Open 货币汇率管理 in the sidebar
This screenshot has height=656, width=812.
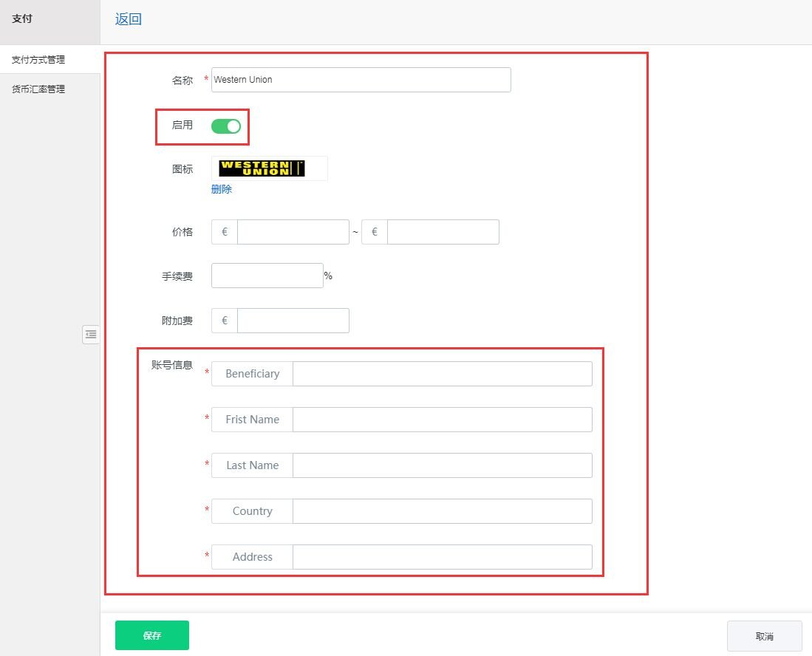click(x=38, y=89)
